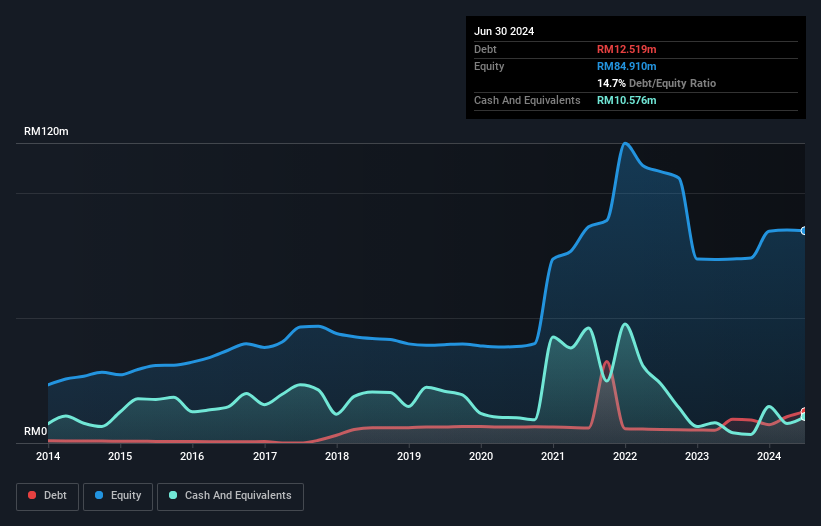
Task: Click the RM120m y-axis label
Action: point(46,131)
